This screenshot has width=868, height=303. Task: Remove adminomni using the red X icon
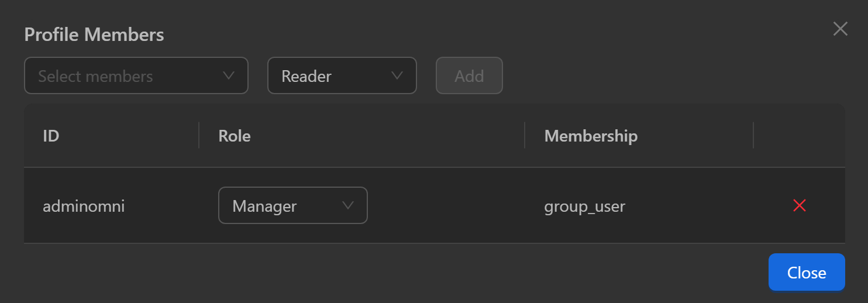click(799, 205)
